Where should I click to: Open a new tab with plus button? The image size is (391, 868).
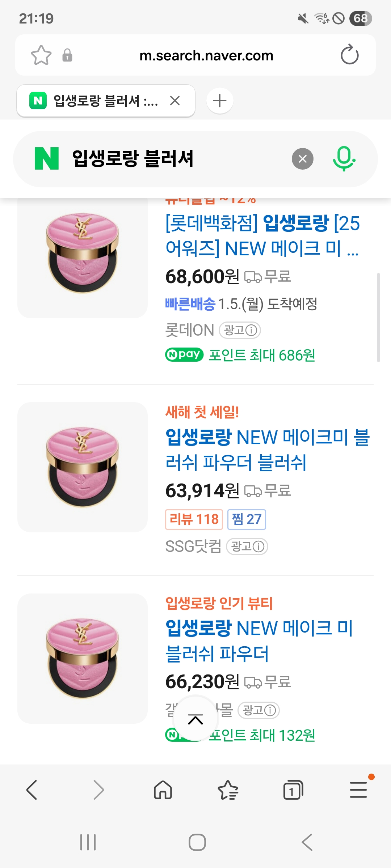click(x=220, y=101)
